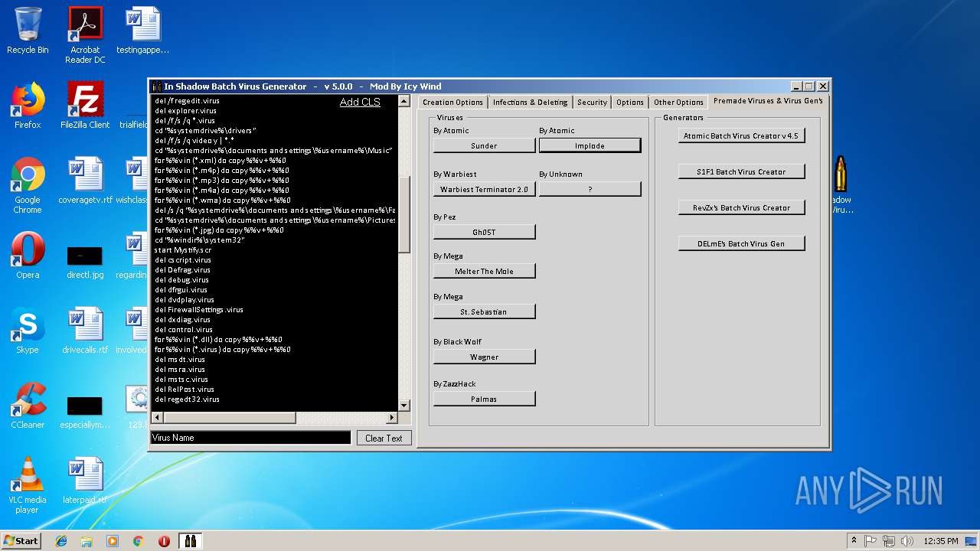Open the directl.jpg desktop file
Screen dimensions: 980x551
[x=85, y=260]
